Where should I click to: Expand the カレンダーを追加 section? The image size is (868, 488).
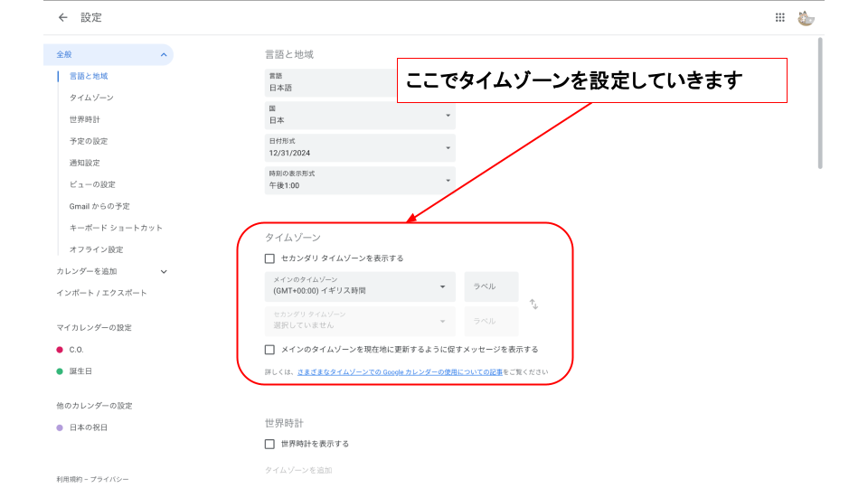point(164,271)
